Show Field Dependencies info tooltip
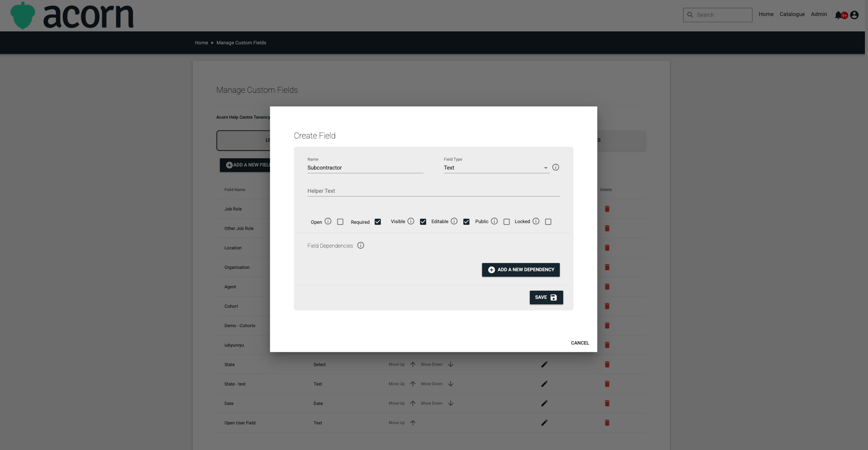 [361, 246]
